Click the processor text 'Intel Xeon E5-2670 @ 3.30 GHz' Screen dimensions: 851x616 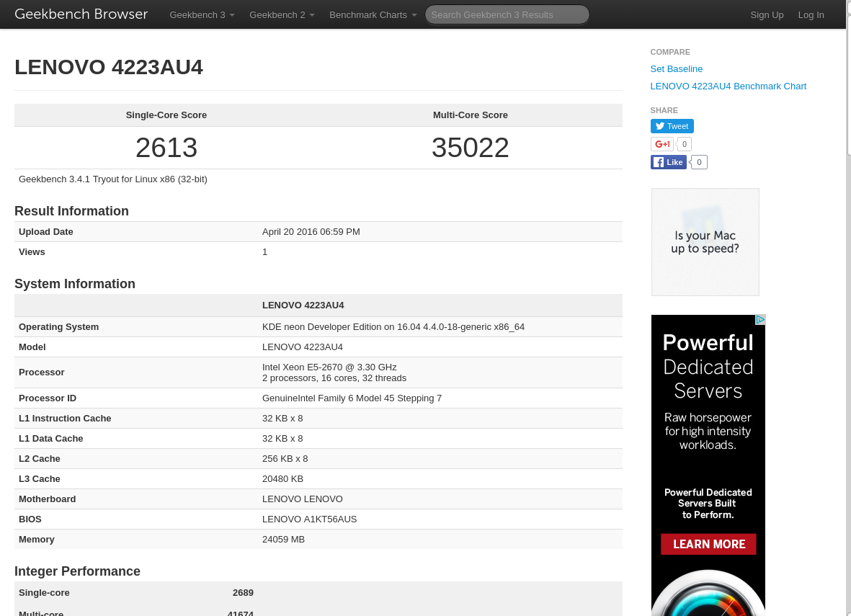click(x=329, y=367)
